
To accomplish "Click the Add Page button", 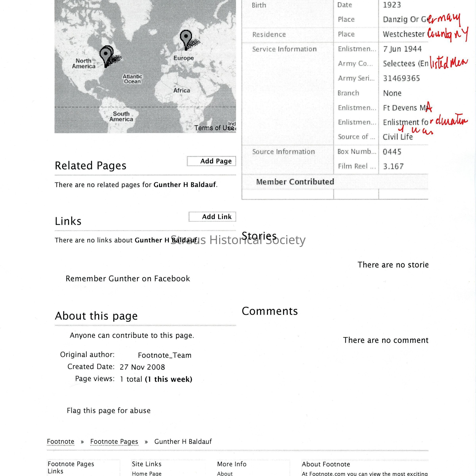I will tap(211, 161).
